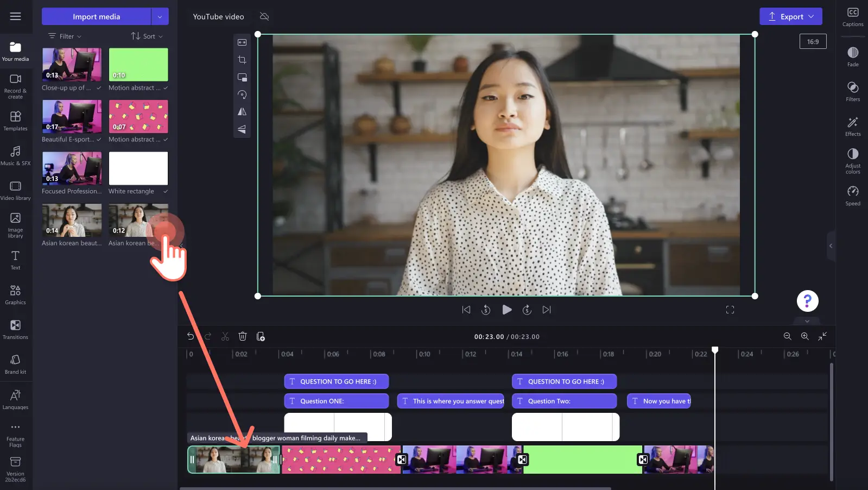Screen dimensions: 868x490
Task: Select the green Motion abstract 0:10 thumbnail
Action: (138, 65)
